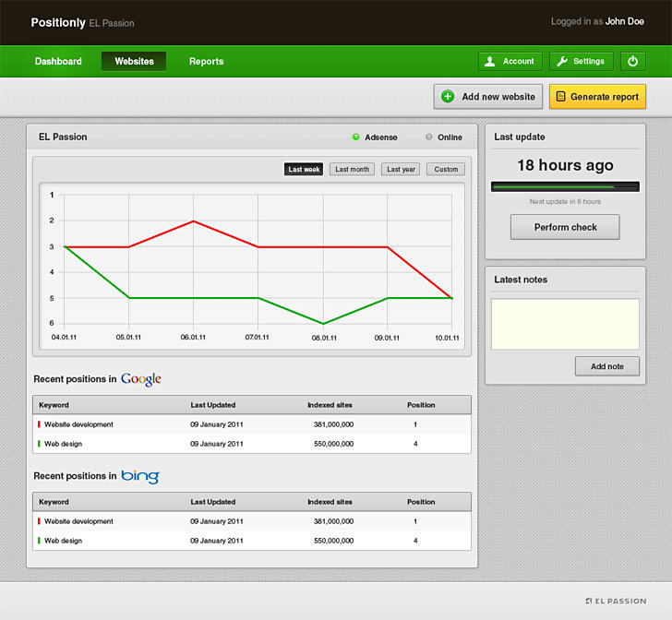Image resolution: width=672 pixels, height=620 pixels.
Task: Click the update progress bar
Action: tap(565, 186)
